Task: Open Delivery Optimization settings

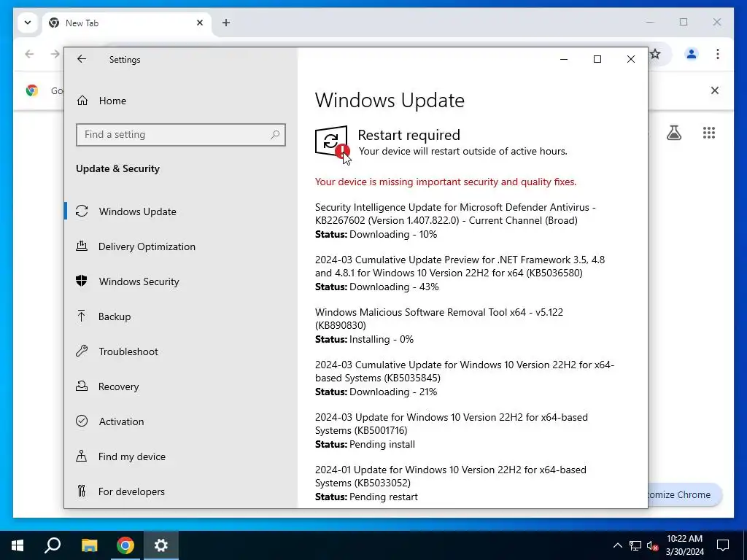Action: click(147, 246)
